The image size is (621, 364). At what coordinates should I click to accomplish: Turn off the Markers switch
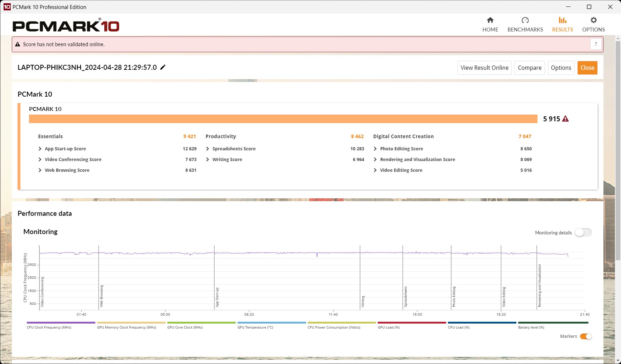[x=586, y=336]
